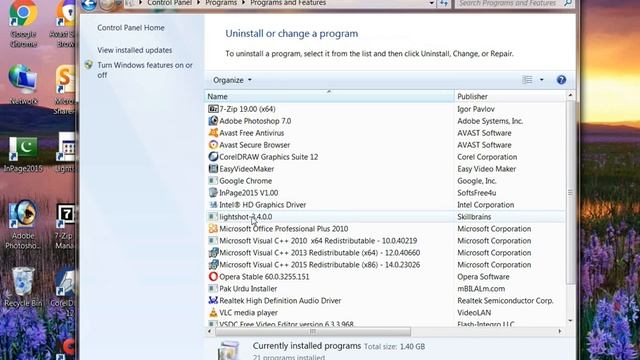The image size is (640, 360).
Task: Select the Igor Pavlov publisher cell
Action: click(x=476, y=109)
